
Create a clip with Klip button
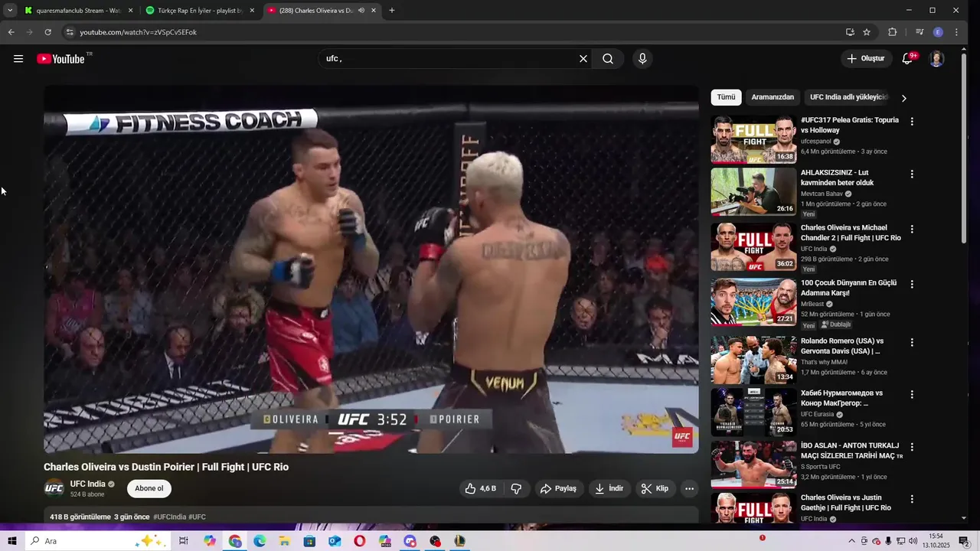coord(655,488)
